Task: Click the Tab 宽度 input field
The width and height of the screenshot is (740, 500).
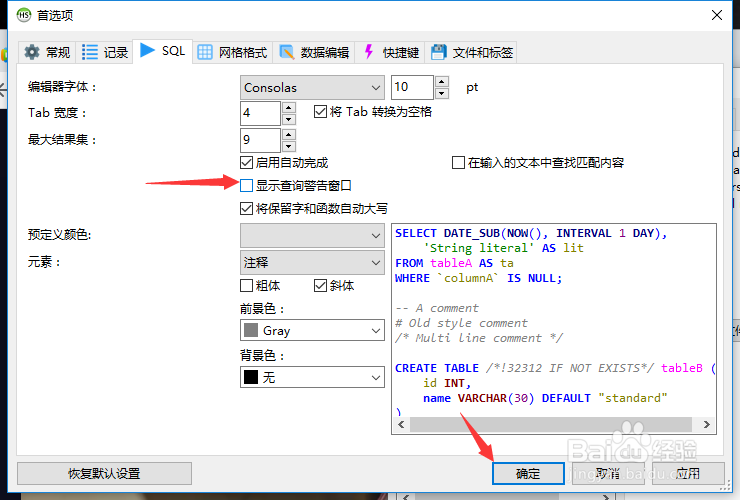Action: [x=261, y=113]
